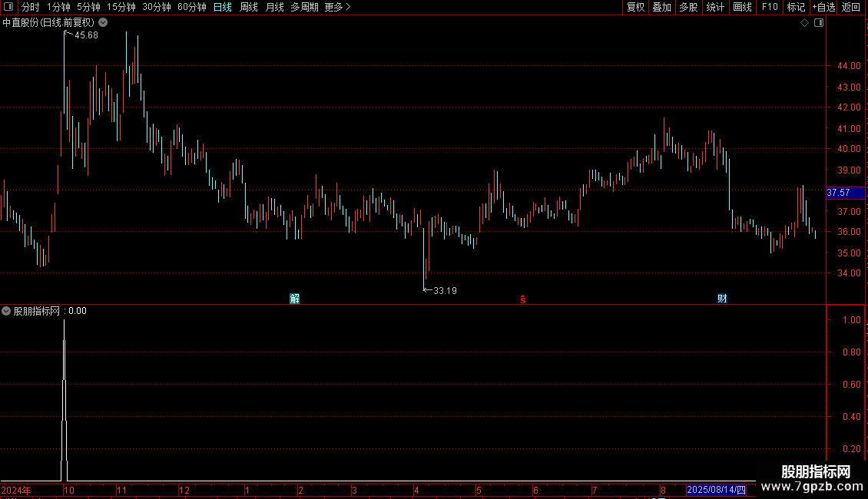This screenshot has width=868, height=499.
Task: Open 多周期 multi-period view
Action: 304,7
